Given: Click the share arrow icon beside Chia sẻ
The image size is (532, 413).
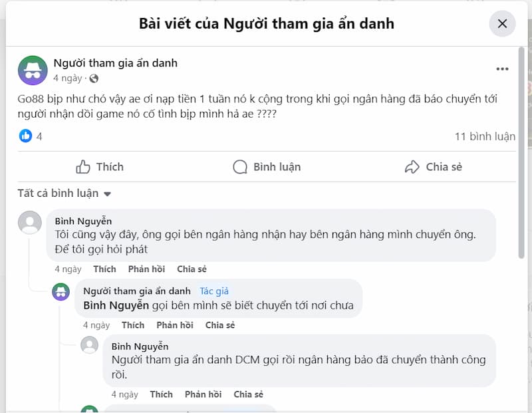Looking at the screenshot, I should pos(412,167).
